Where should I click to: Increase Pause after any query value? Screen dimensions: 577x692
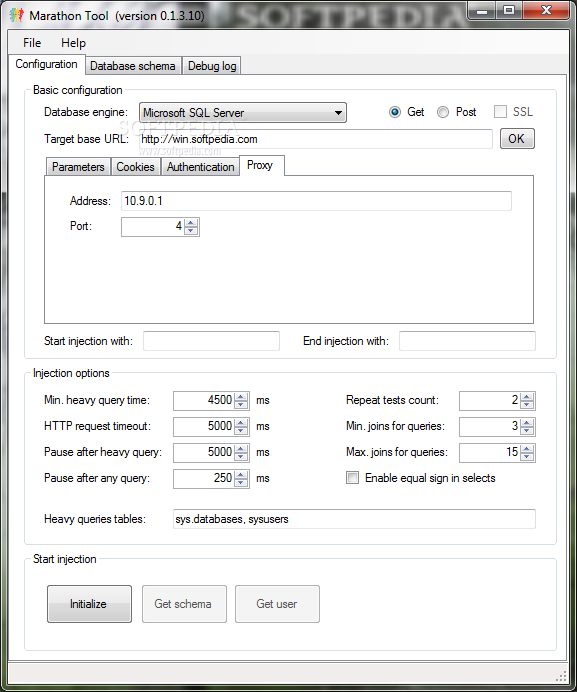click(x=241, y=474)
